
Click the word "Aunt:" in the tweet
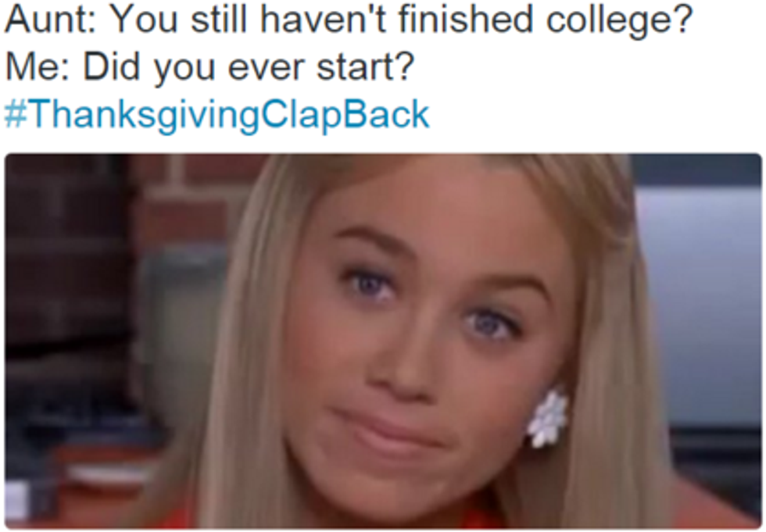pyautogui.click(x=50, y=20)
